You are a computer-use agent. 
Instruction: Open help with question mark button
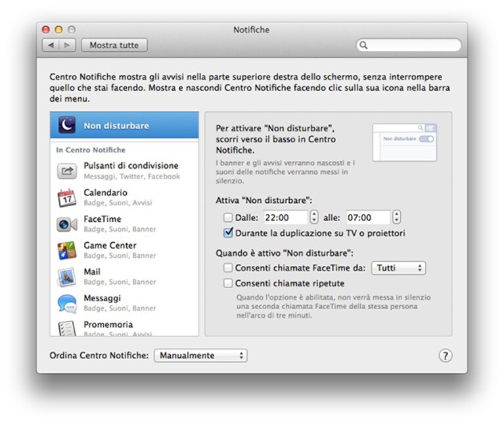(x=445, y=356)
